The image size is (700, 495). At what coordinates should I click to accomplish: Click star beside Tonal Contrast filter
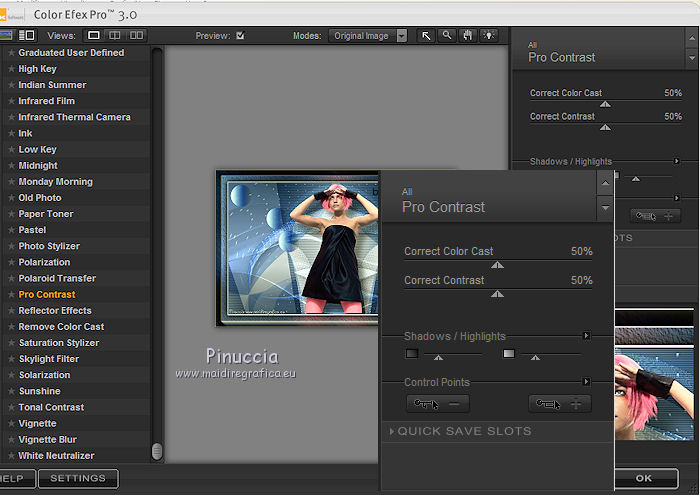pyautogui.click(x=11, y=407)
